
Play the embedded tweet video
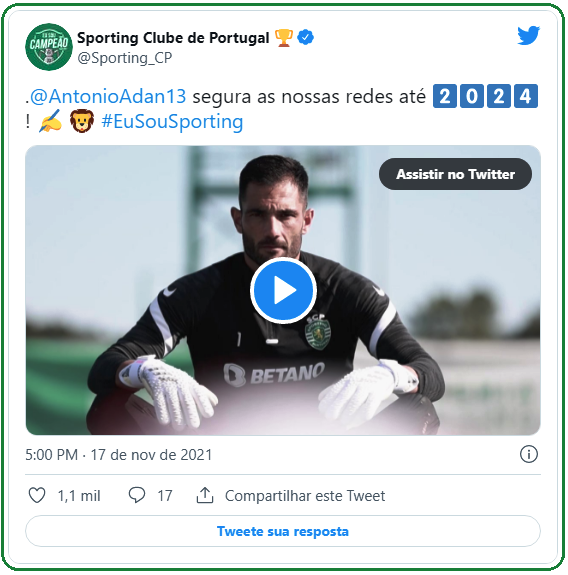pos(283,290)
